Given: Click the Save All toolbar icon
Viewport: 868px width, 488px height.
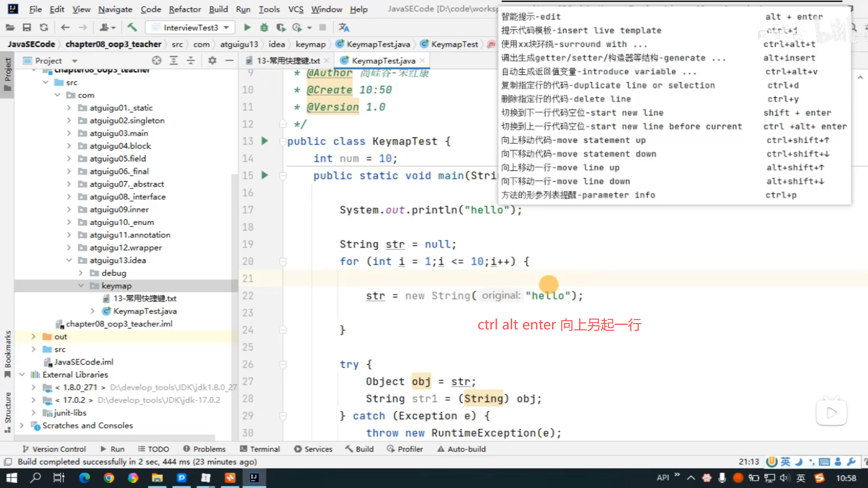Looking at the screenshot, I should [x=27, y=28].
